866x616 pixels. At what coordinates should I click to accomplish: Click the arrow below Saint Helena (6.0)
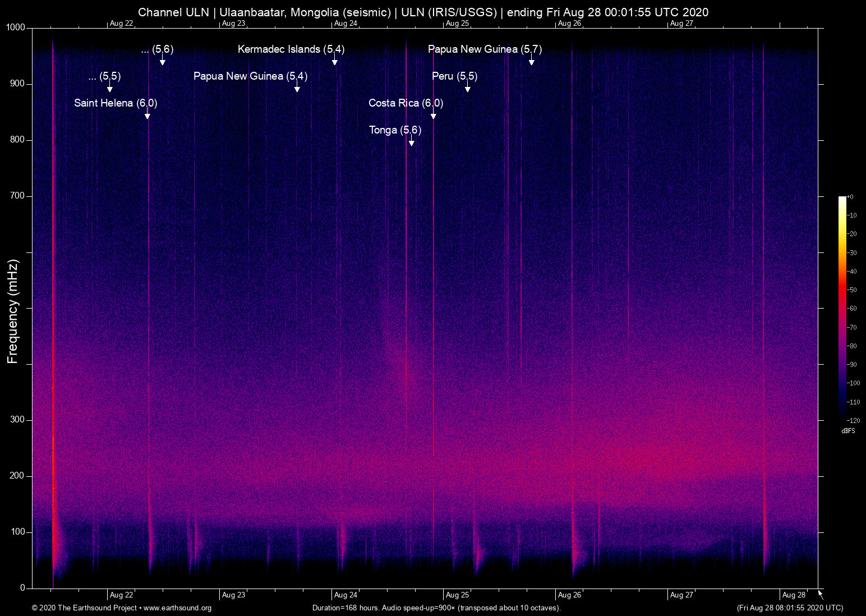click(148, 115)
